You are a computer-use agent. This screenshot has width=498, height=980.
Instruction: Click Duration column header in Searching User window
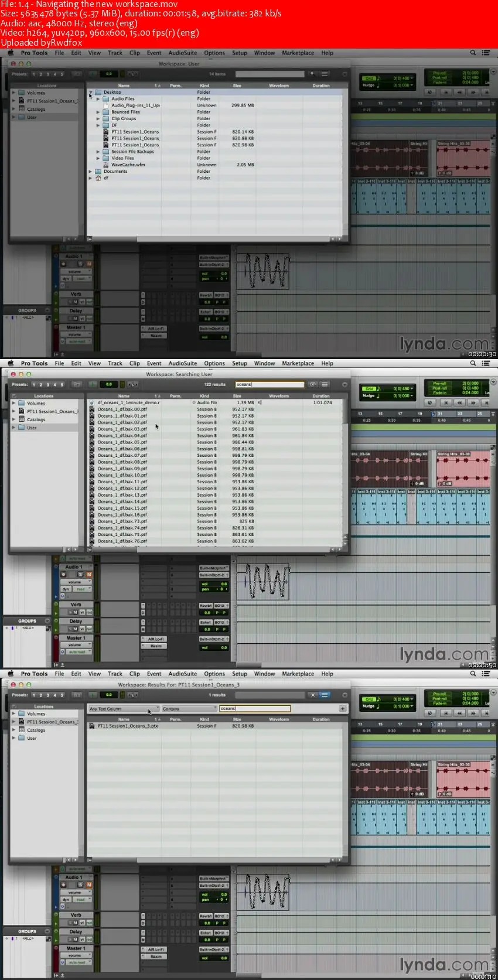(321, 396)
